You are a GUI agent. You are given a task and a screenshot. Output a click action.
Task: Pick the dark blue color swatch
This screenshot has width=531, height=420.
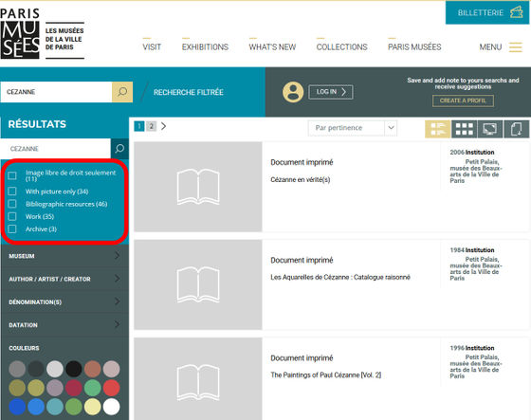[17, 407]
